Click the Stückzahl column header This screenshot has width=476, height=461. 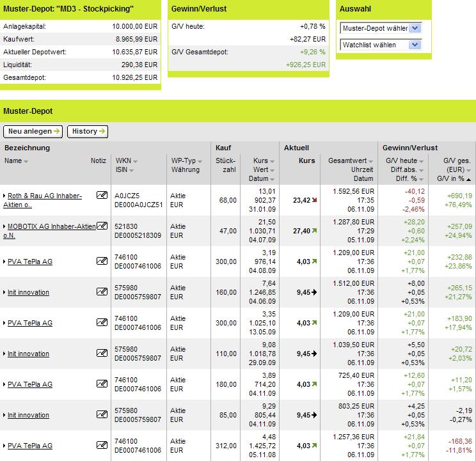pos(226,165)
